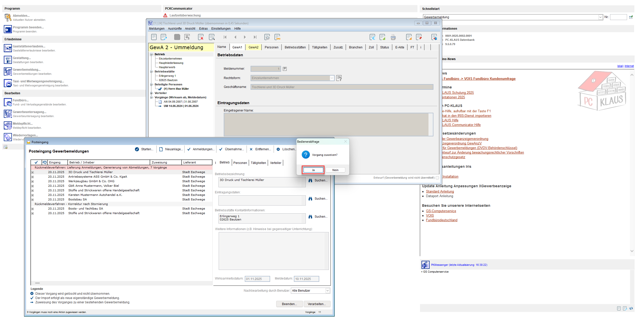Confirm with the Ja button

pyautogui.click(x=313, y=170)
